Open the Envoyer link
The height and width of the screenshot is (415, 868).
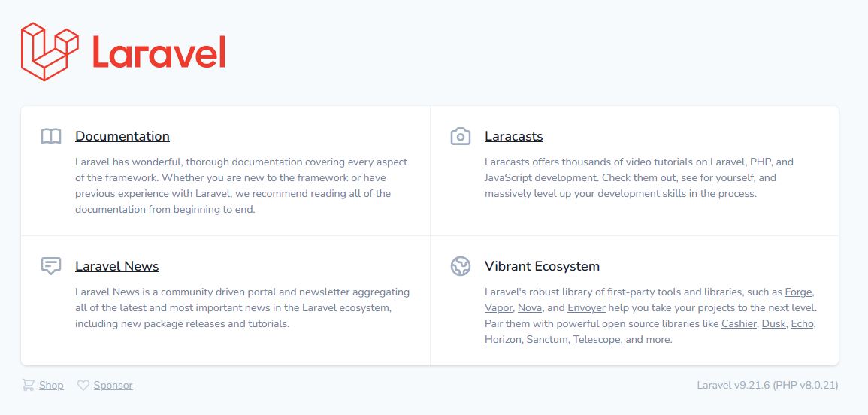(x=586, y=308)
